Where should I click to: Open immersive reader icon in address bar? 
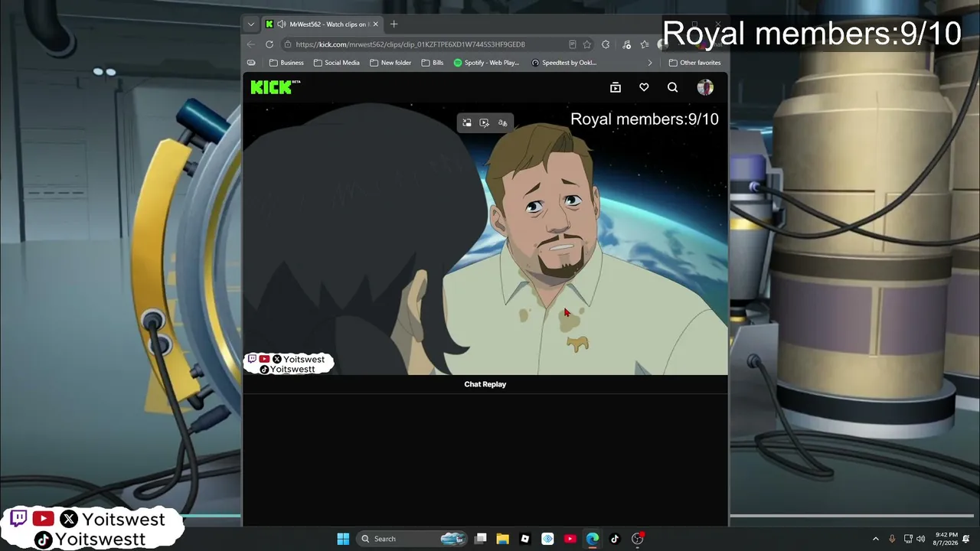click(572, 44)
